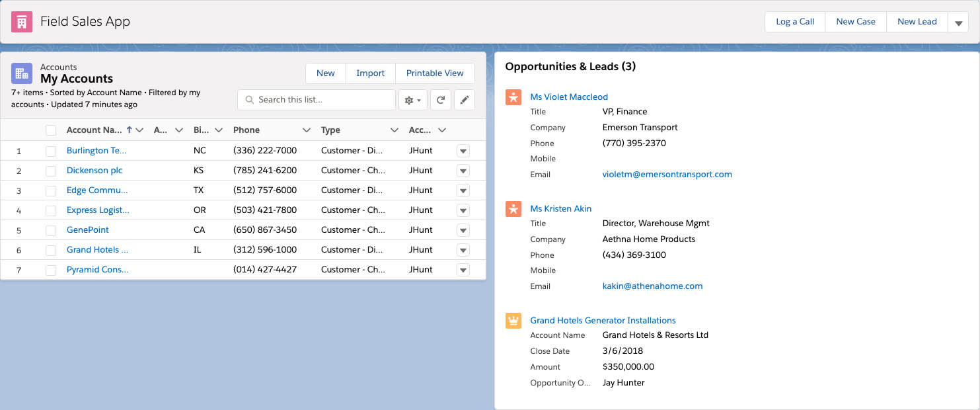Viewport: 980px width, 410px height.
Task: Open the violetm@emersontransport.com email link
Action: point(667,175)
